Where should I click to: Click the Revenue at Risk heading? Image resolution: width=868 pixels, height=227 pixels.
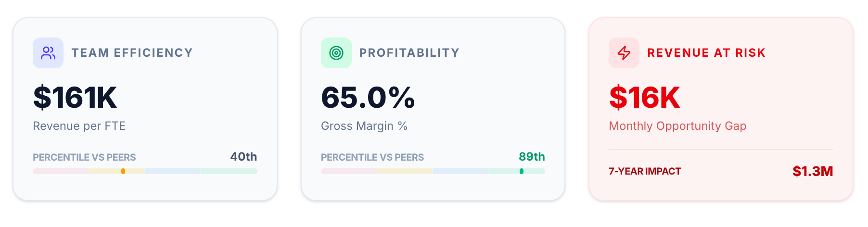[706, 53]
